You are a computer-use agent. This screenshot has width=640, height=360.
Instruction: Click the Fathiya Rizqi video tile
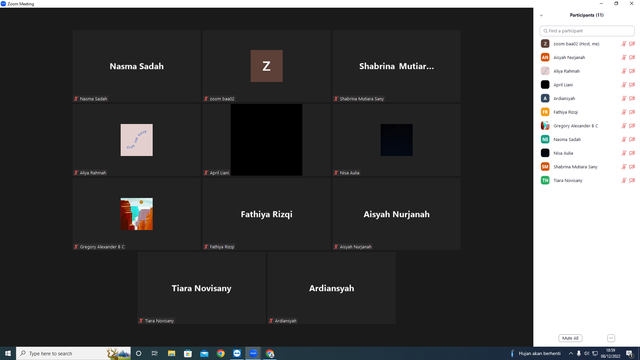tap(267, 214)
